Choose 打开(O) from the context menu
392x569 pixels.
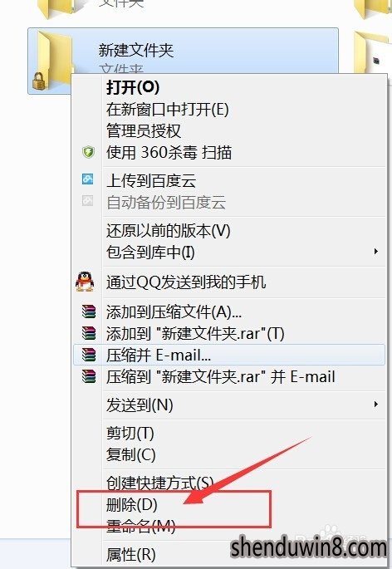point(133,87)
